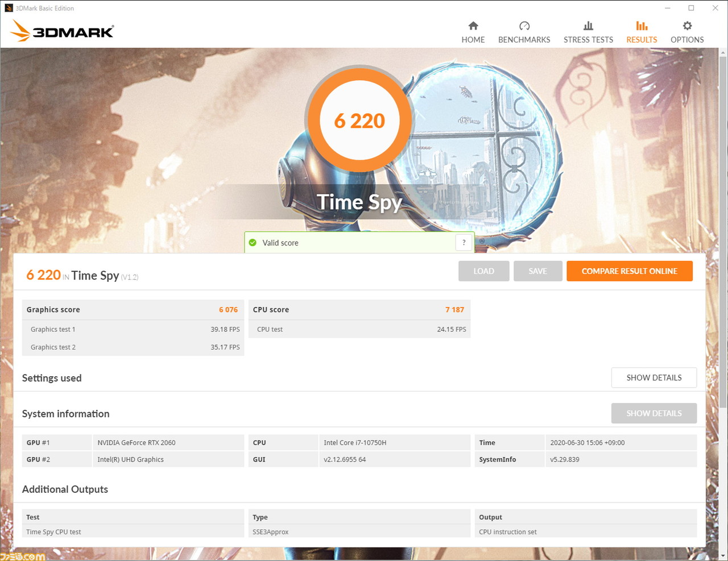Select Time Spy CPU test row
This screenshot has width=728, height=561.
tap(133, 532)
